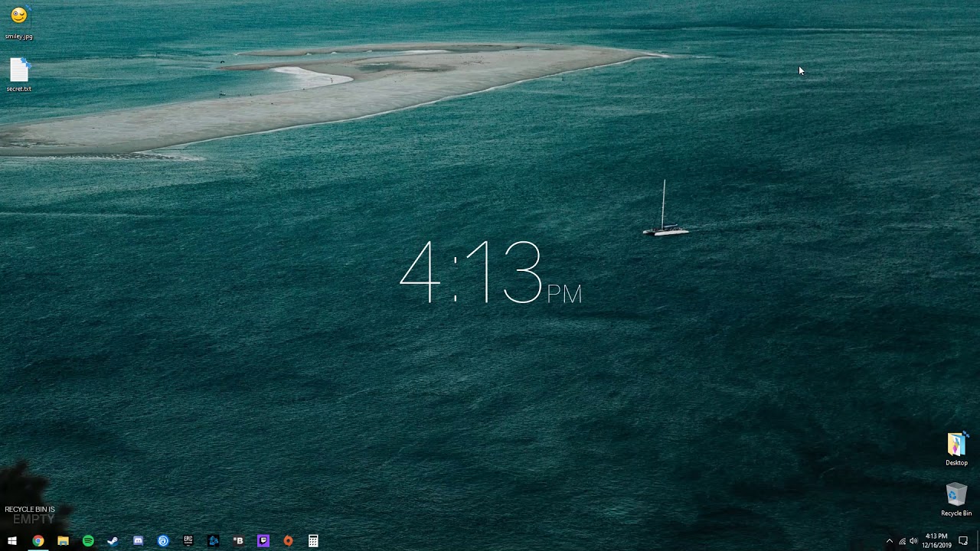This screenshot has height=551, width=980.
Task: Click the large 4:13 PM clock widget
Action: [491, 273]
